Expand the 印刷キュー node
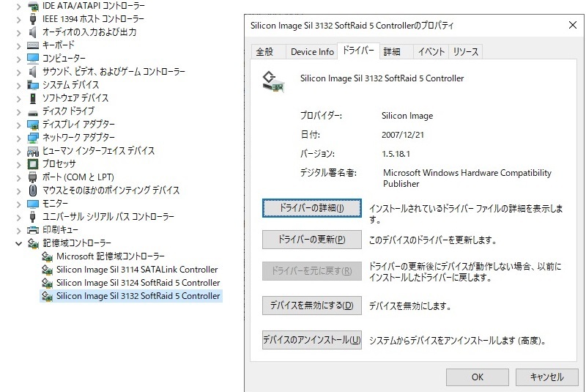This screenshot has width=586, height=392. pyautogui.click(x=19, y=230)
